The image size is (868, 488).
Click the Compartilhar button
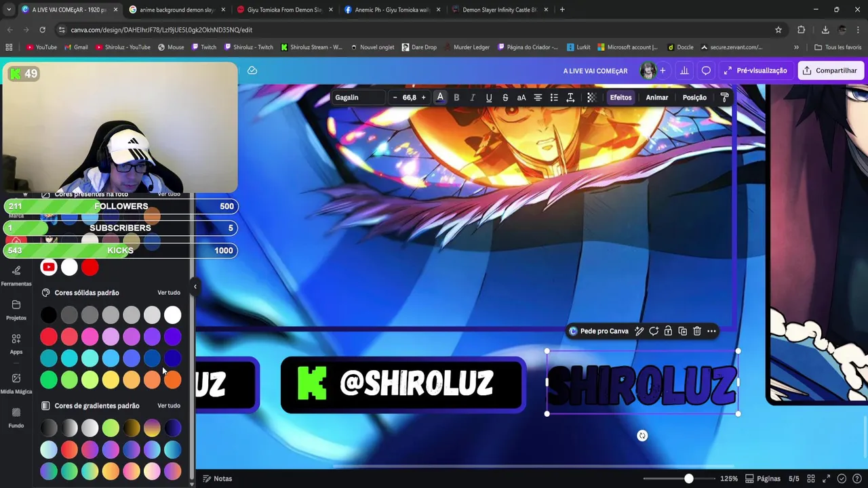click(831, 70)
